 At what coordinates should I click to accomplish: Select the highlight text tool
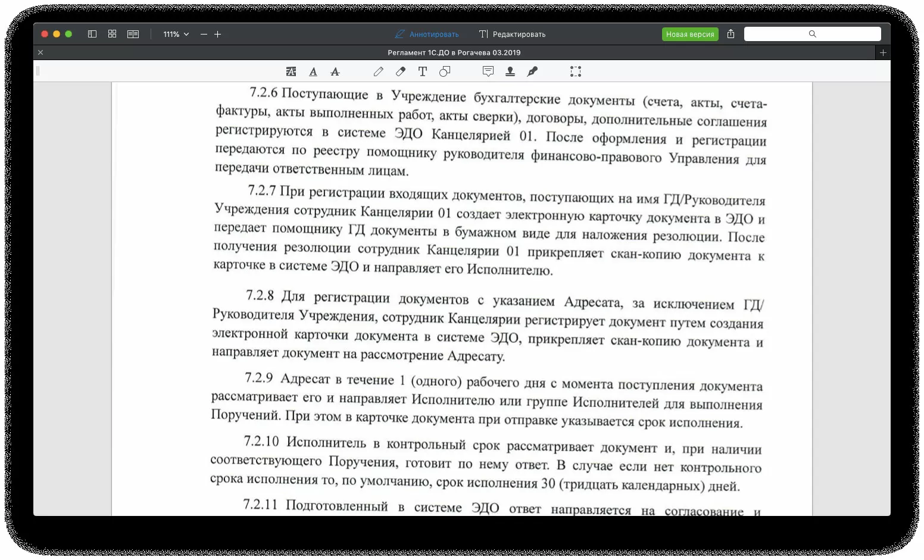point(291,71)
